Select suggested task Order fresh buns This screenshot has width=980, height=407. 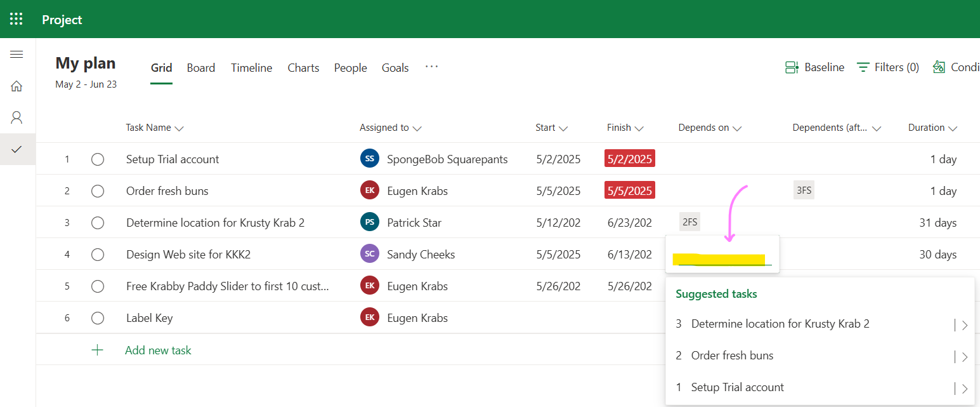pos(733,356)
